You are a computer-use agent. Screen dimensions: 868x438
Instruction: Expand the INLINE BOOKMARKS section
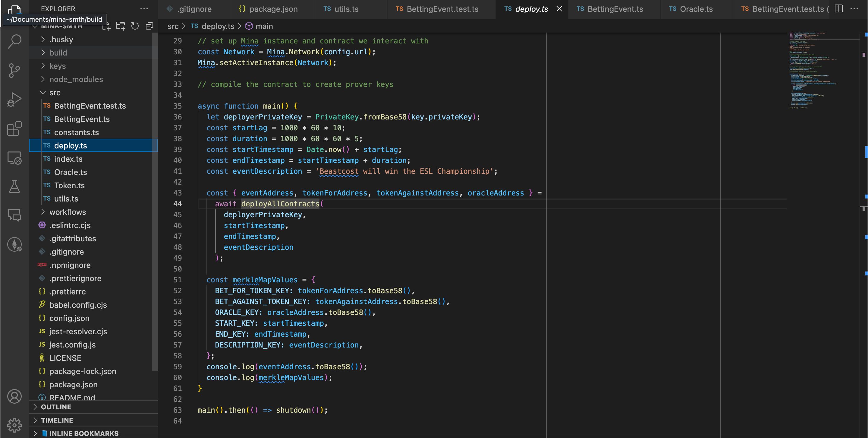click(94, 433)
